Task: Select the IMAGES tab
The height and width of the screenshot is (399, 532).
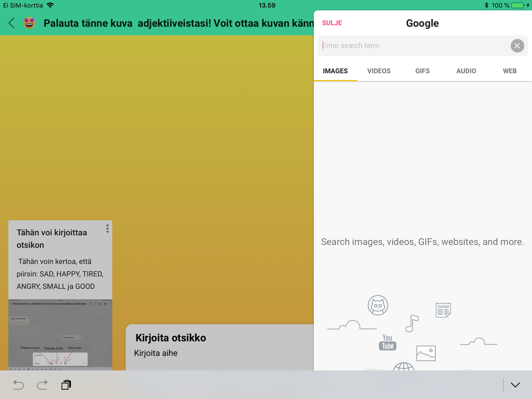Action: click(x=335, y=71)
